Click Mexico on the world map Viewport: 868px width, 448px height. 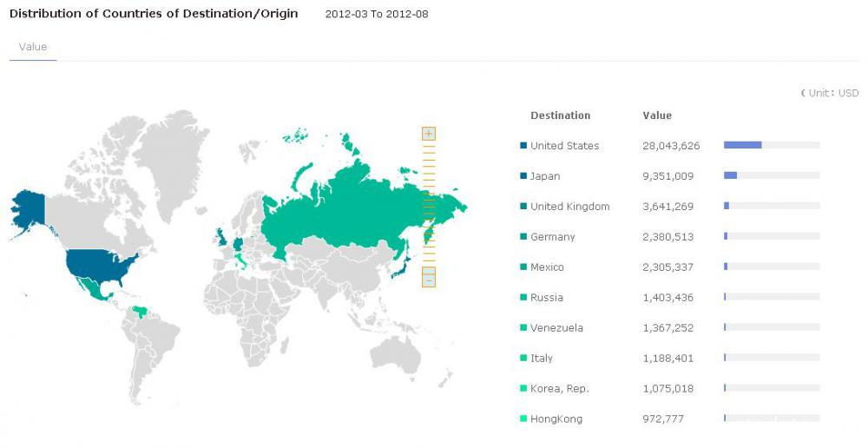[94, 289]
